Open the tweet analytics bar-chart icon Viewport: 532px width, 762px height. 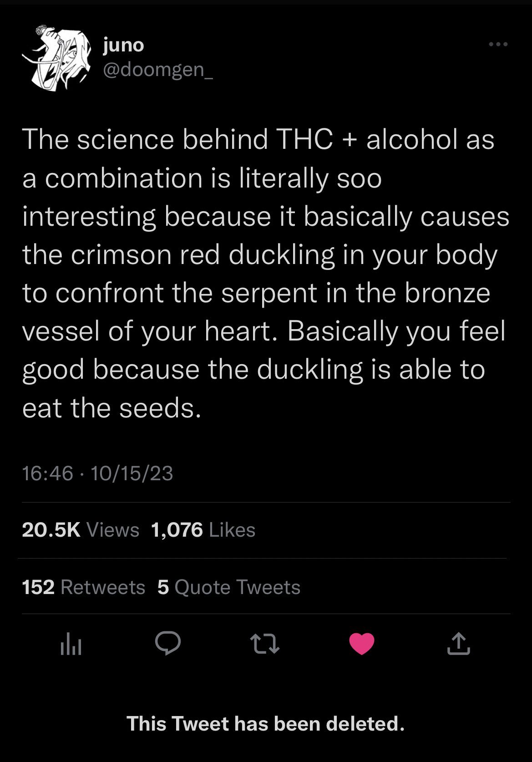(x=71, y=644)
